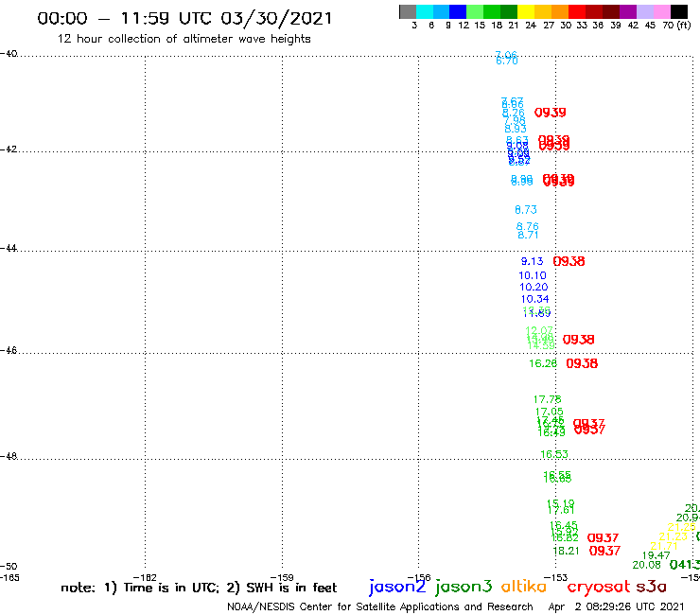Click the wave height value 10.10
This screenshot has width=700, height=615.
point(533,275)
